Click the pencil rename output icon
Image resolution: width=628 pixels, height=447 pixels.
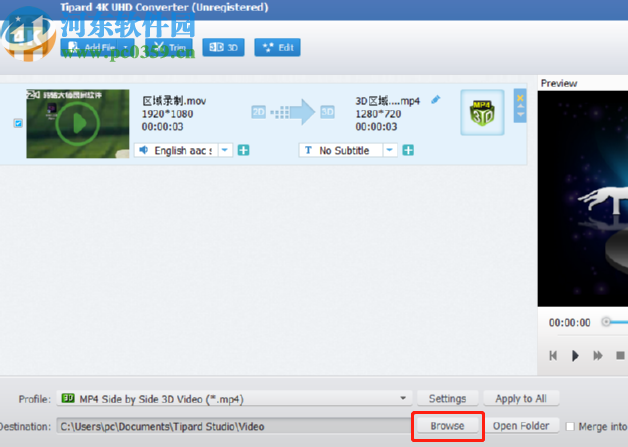pyautogui.click(x=435, y=100)
